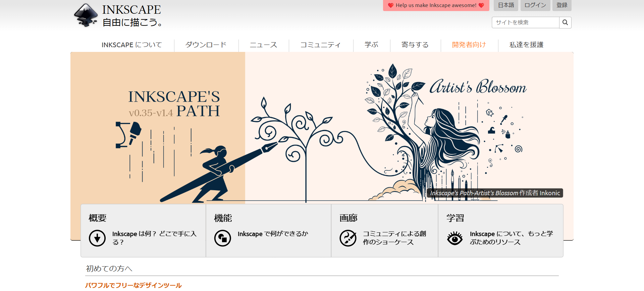Image resolution: width=644 pixels, height=291 pixels.
Task: Focus the サイトを検索 search field
Action: tap(526, 22)
